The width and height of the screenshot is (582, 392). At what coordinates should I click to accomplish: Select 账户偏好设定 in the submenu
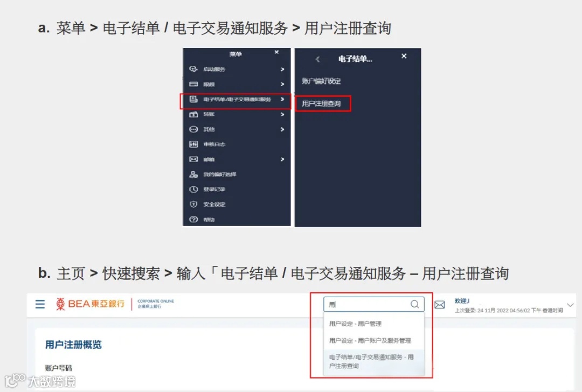tap(321, 81)
